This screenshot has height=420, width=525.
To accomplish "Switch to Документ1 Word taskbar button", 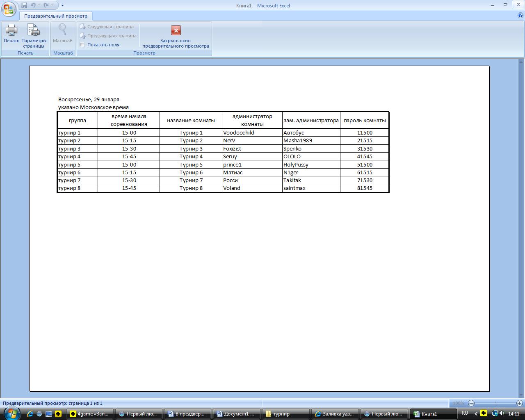I will 237,414.
